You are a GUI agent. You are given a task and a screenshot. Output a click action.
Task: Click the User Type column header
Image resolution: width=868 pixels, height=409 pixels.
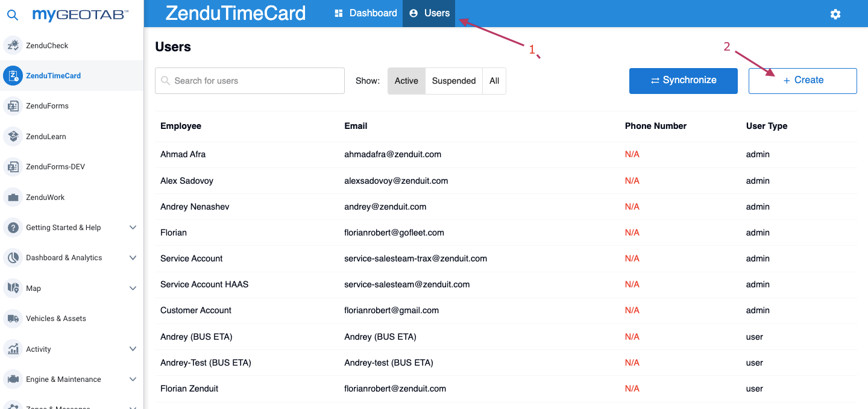click(767, 126)
